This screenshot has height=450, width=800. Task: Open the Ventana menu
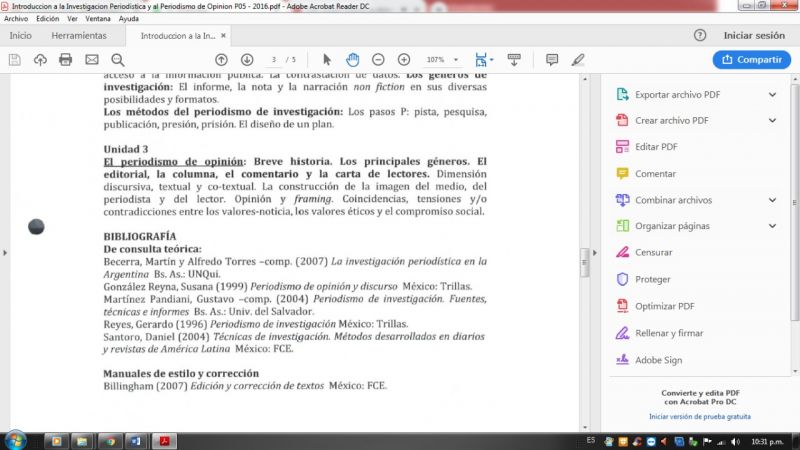tap(97, 18)
